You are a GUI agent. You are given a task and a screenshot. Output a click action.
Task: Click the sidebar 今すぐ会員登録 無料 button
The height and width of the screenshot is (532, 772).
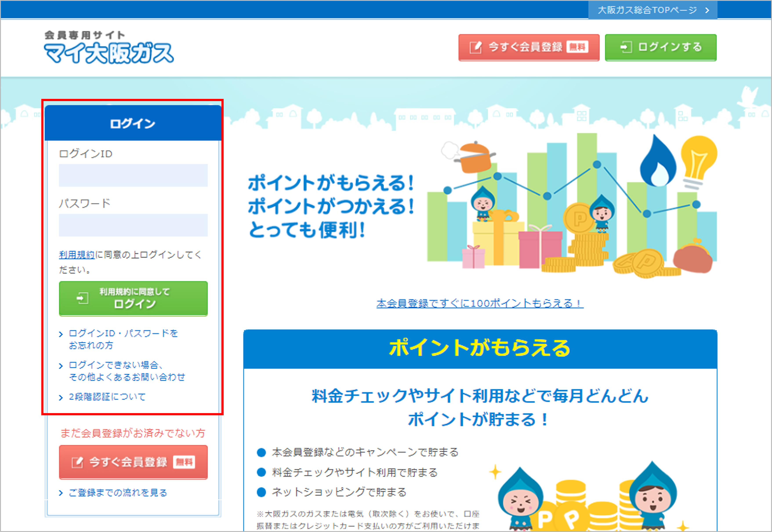coord(133,462)
